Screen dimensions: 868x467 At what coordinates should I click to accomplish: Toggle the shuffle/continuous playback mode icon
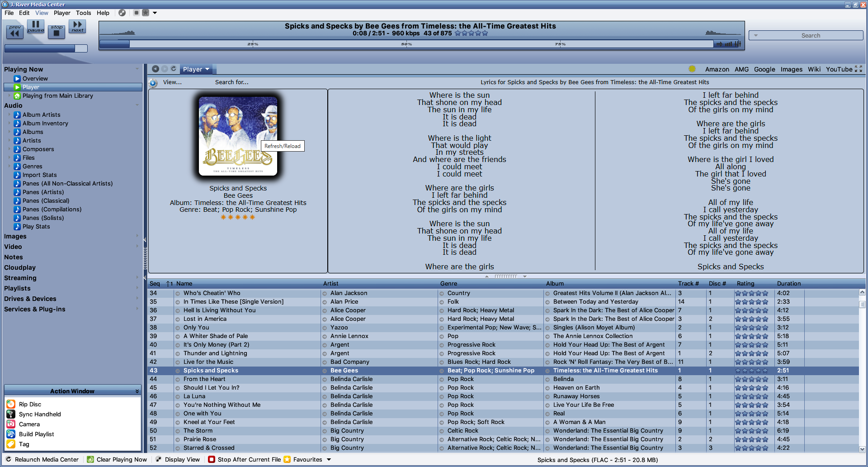coord(719,44)
